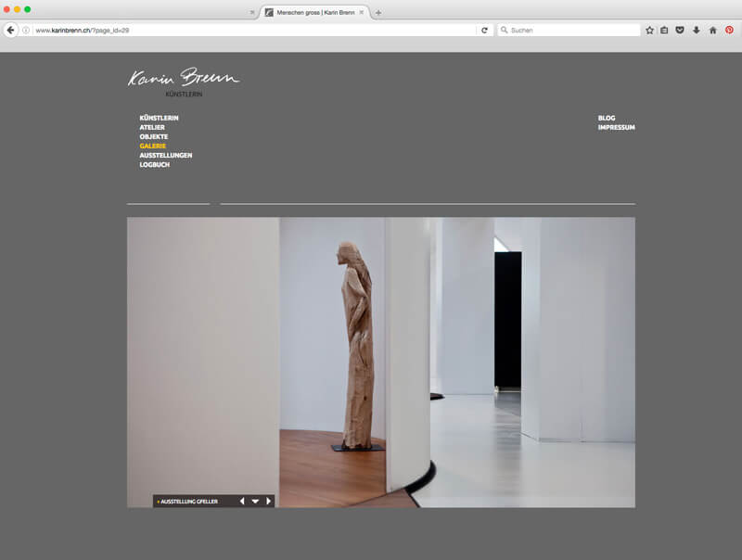Expand gallery list with down arrow
Viewport: 742px width, 560px height.
tap(256, 502)
